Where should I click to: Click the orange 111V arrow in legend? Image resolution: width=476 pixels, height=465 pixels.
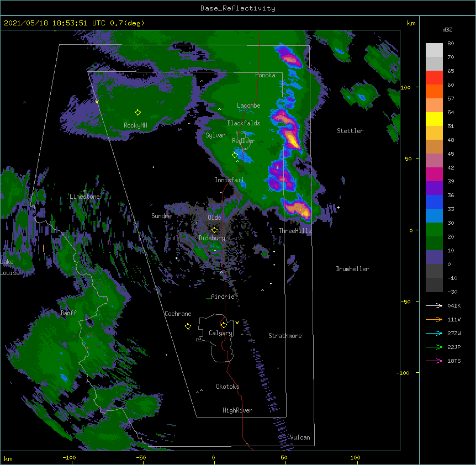[434, 319]
